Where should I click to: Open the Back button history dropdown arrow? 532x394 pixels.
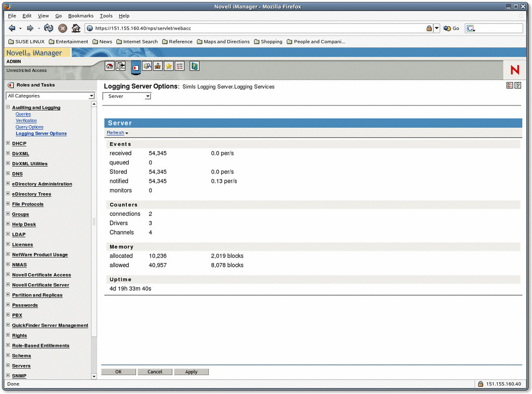tap(20, 29)
